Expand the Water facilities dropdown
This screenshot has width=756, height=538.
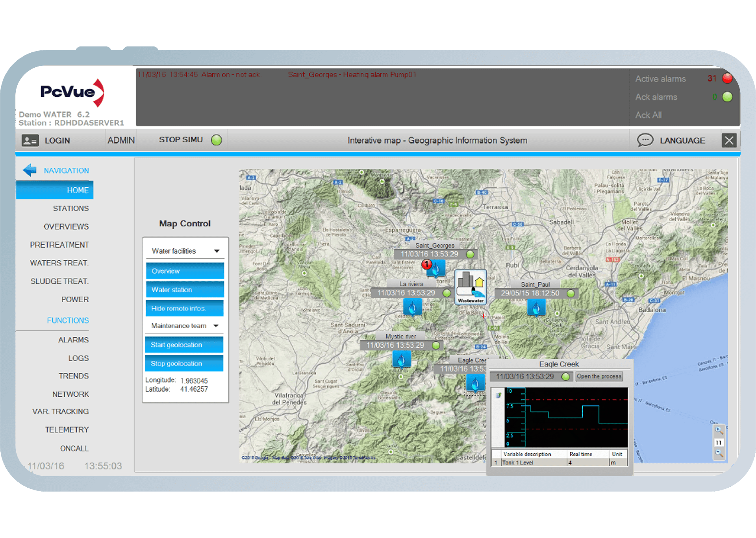217,251
